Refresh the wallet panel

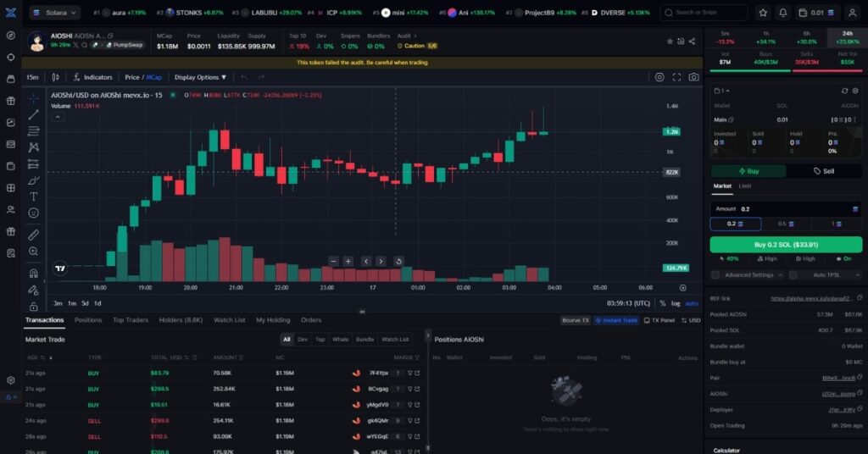point(844,91)
